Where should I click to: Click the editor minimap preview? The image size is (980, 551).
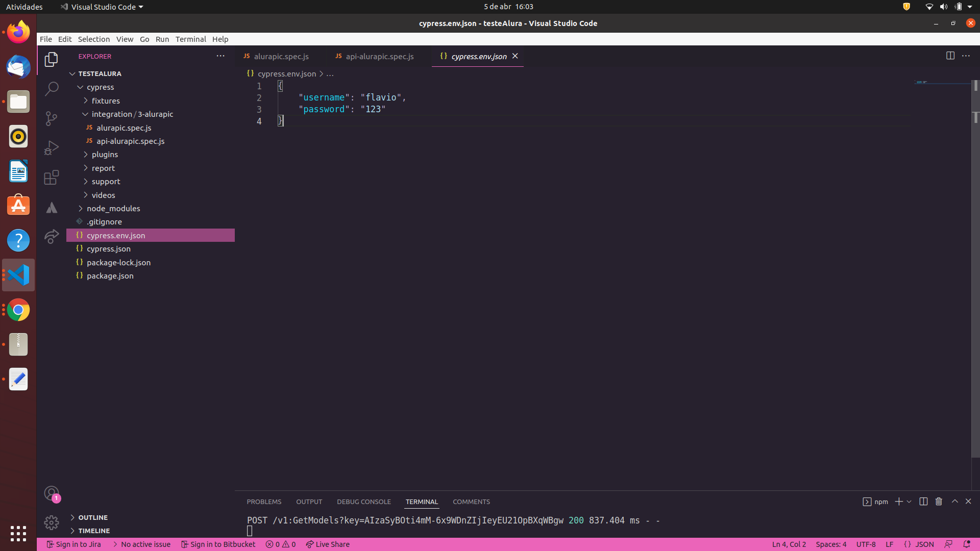[942, 82]
